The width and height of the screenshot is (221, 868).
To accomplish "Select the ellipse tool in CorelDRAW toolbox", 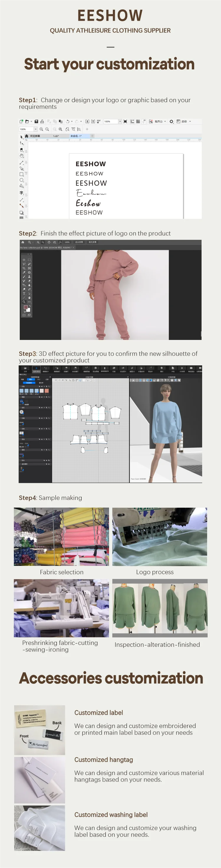I will 22,180.
